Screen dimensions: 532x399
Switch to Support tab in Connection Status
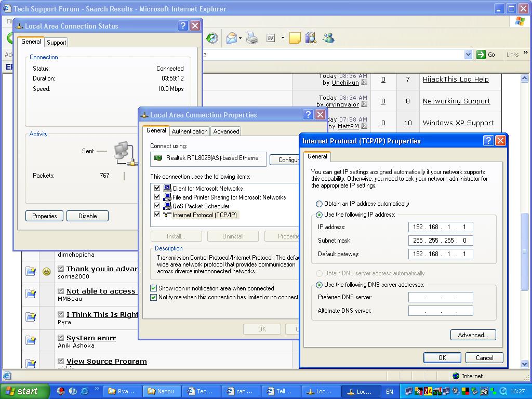56,43
